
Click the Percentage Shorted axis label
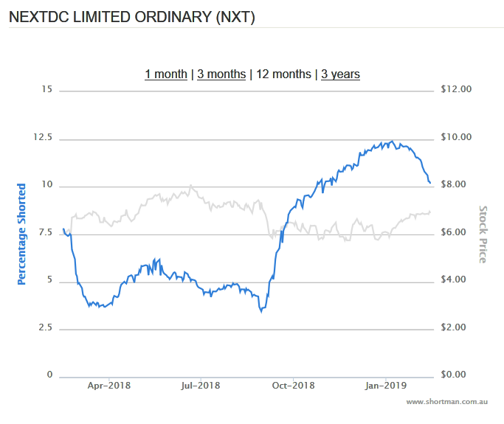pos(21,234)
